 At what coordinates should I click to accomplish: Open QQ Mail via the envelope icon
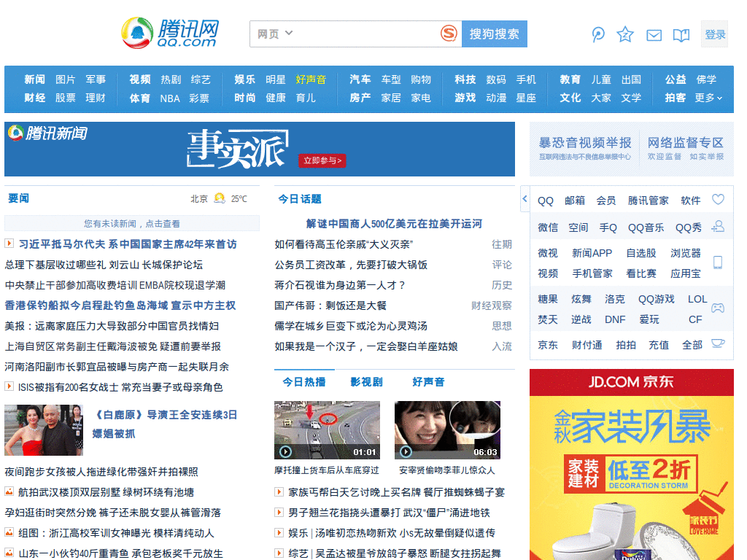click(x=654, y=34)
